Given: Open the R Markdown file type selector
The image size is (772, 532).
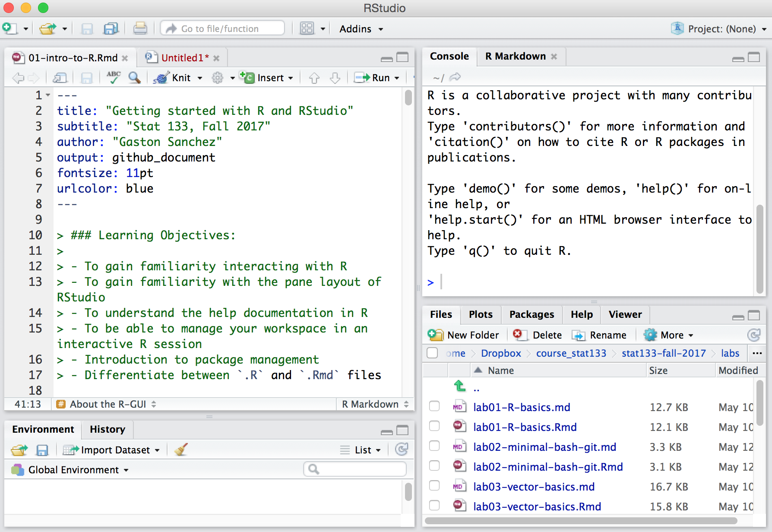Looking at the screenshot, I should click(375, 404).
